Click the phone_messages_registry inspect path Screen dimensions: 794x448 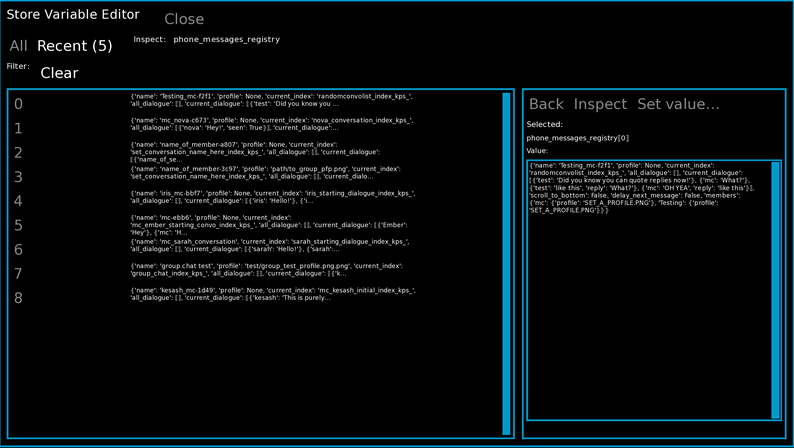226,39
